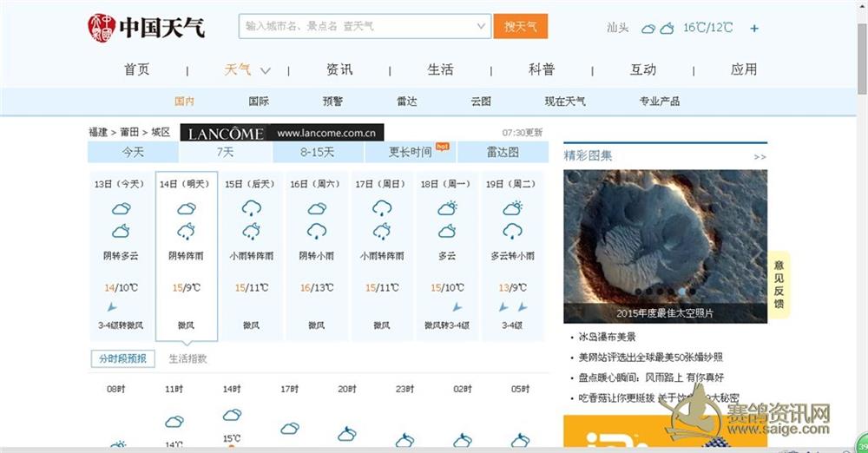
Task: Open the 冰岛瀑布美景 news link
Action: click(608, 337)
